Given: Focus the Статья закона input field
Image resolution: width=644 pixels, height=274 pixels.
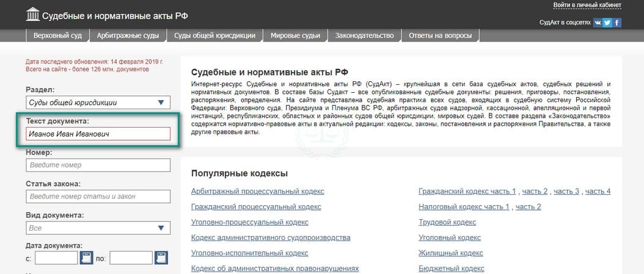Looking at the screenshot, I should point(98,196).
